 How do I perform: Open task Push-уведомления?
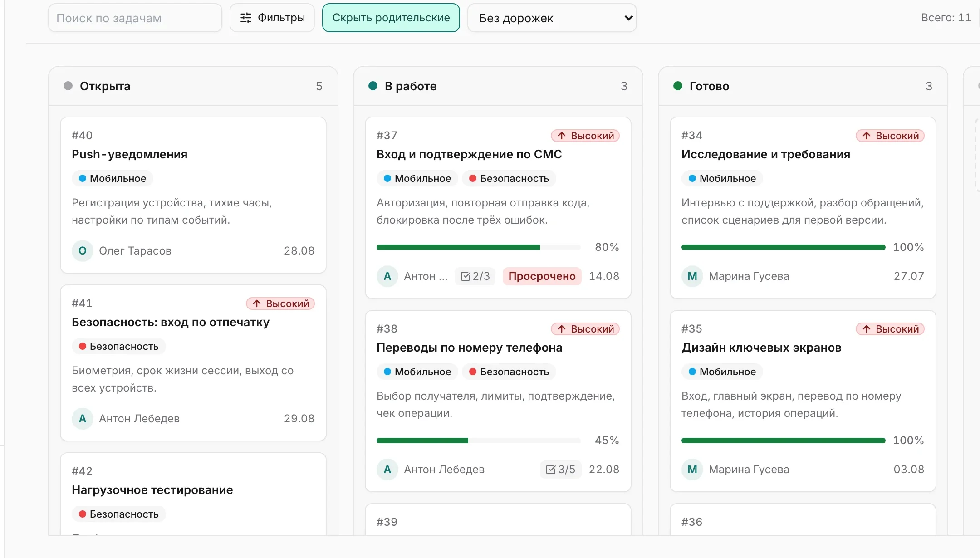point(129,154)
